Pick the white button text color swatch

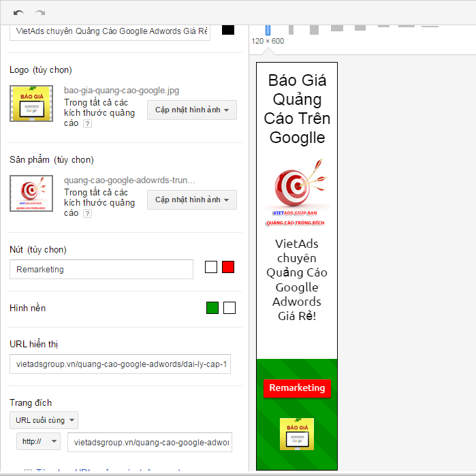click(x=211, y=267)
